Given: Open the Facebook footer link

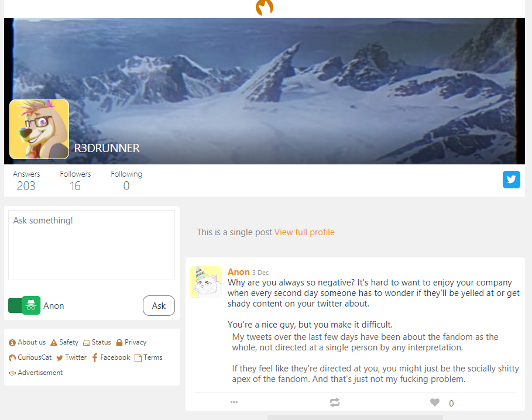Looking at the screenshot, I should (x=111, y=357).
